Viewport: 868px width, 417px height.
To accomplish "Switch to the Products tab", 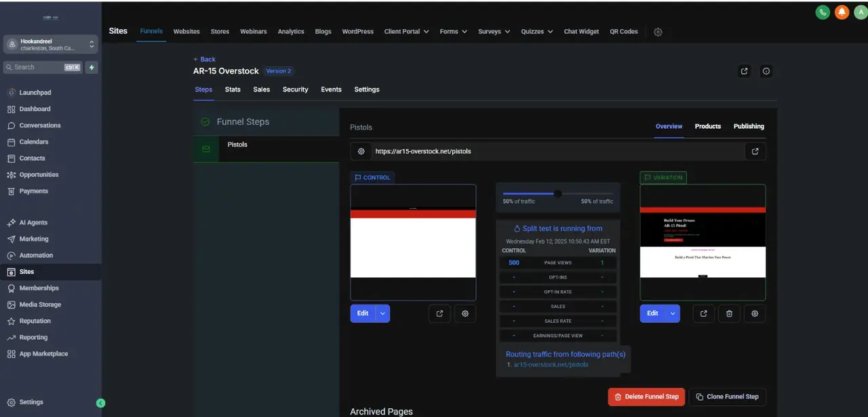I will click(708, 127).
